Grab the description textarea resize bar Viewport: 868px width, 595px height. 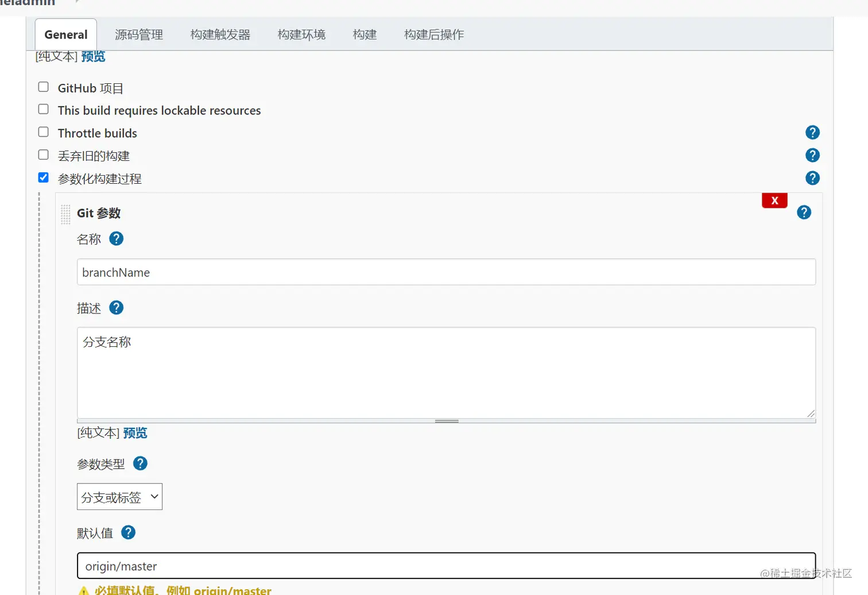[x=446, y=421]
